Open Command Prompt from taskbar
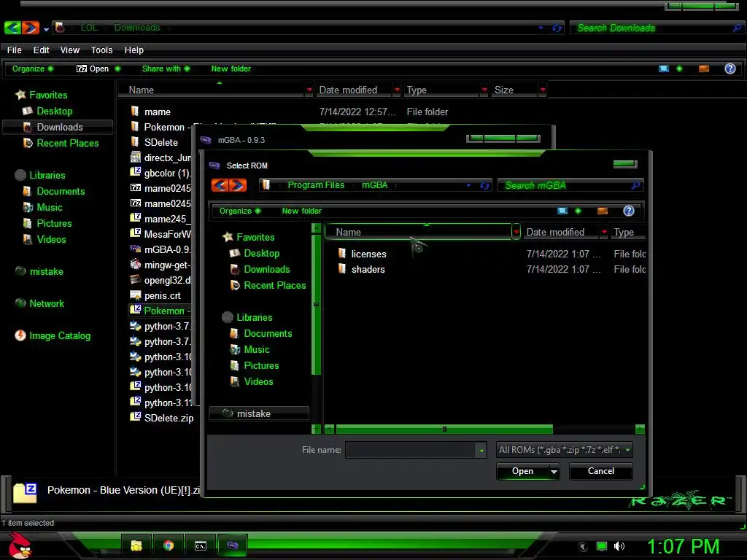The width and height of the screenshot is (747, 560). click(200, 545)
